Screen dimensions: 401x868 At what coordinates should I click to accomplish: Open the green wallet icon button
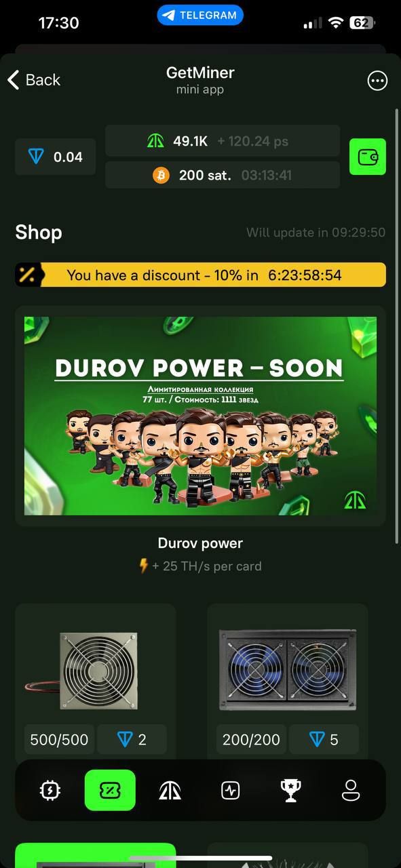[x=367, y=157]
